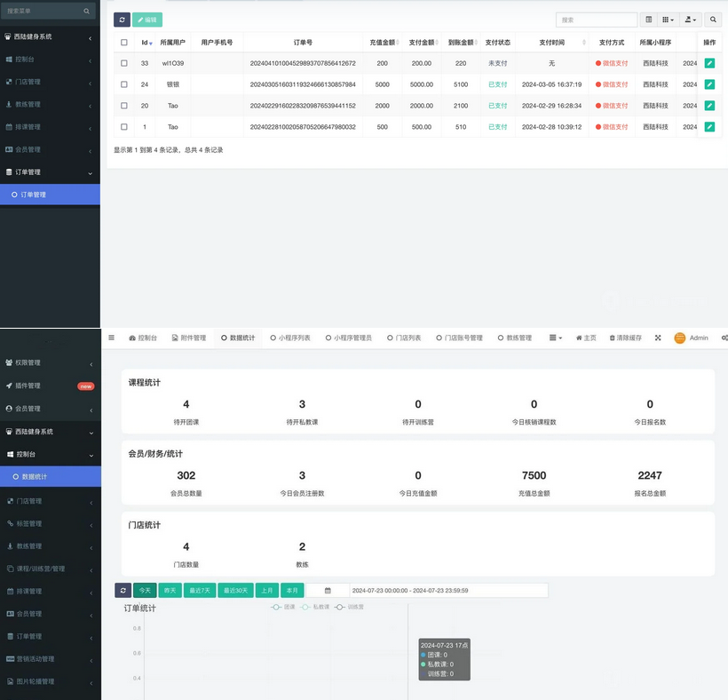This screenshot has width=728, height=700.
Task: Switch to the 门店列表 tab
Action: 404,338
